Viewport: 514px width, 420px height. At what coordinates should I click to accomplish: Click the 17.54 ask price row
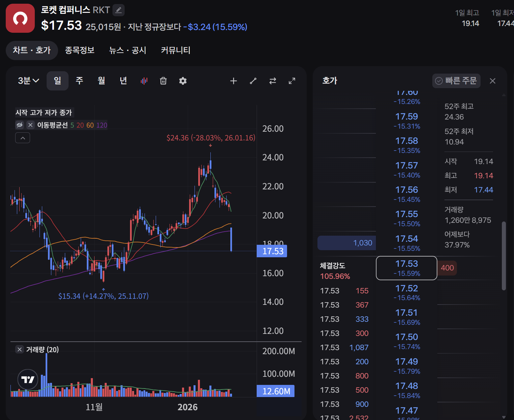click(407, 243)
